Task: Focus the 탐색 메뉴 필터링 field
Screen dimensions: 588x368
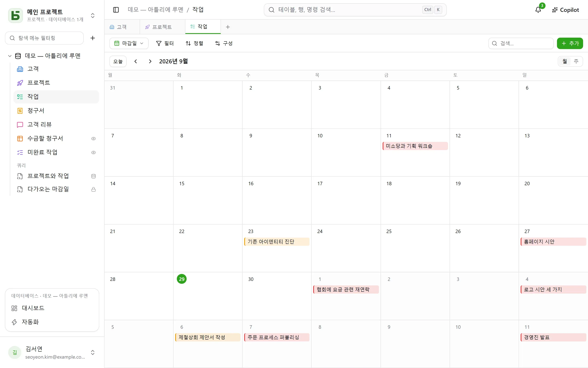Action: (44, 38)
